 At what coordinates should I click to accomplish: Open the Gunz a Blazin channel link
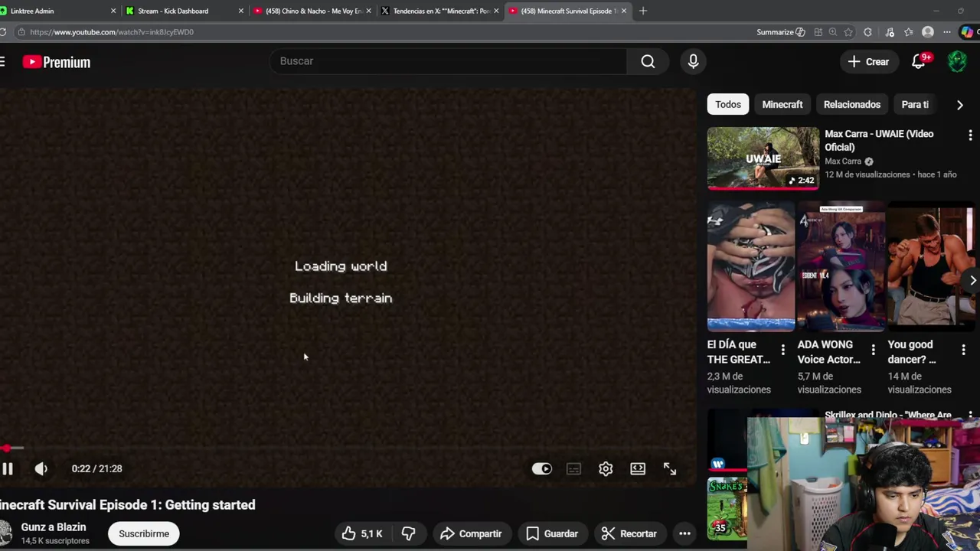(54, 527)
